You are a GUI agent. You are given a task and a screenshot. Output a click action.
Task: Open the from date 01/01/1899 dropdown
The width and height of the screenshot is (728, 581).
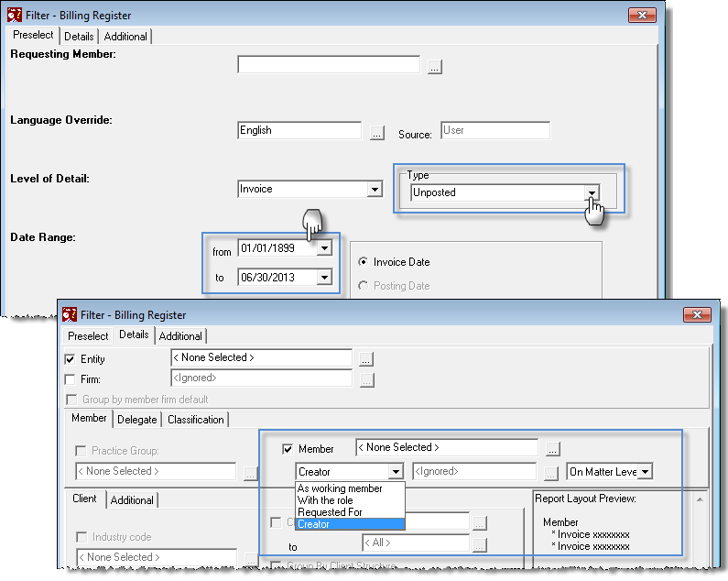[324, 247]
